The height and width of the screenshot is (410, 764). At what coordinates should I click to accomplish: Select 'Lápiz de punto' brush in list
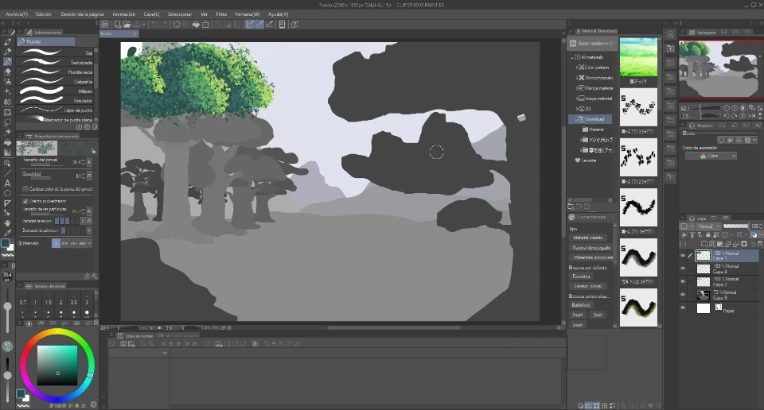pyautogui.click(x=57, y=110)
